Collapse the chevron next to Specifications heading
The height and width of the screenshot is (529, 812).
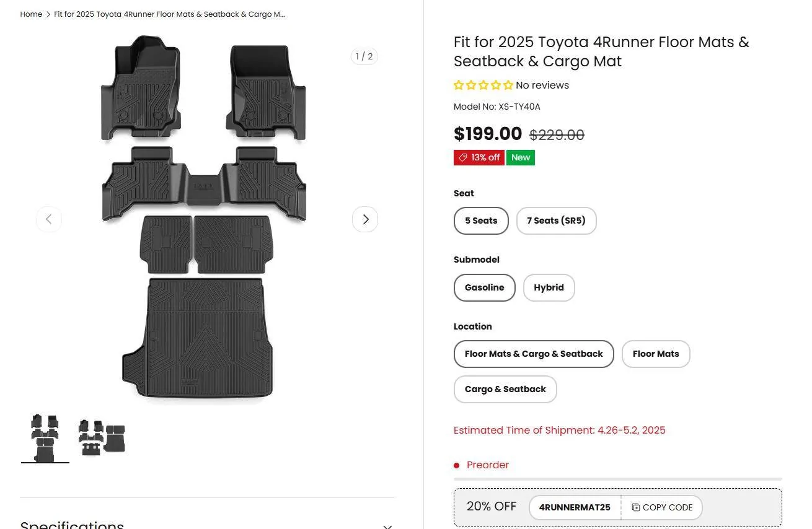387,526
